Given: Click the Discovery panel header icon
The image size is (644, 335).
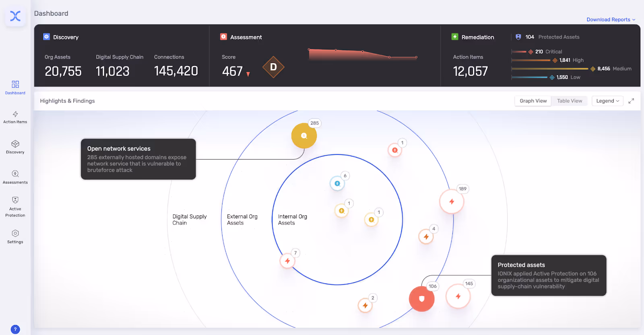Looking at the screenshot, I should coord(46,37).
